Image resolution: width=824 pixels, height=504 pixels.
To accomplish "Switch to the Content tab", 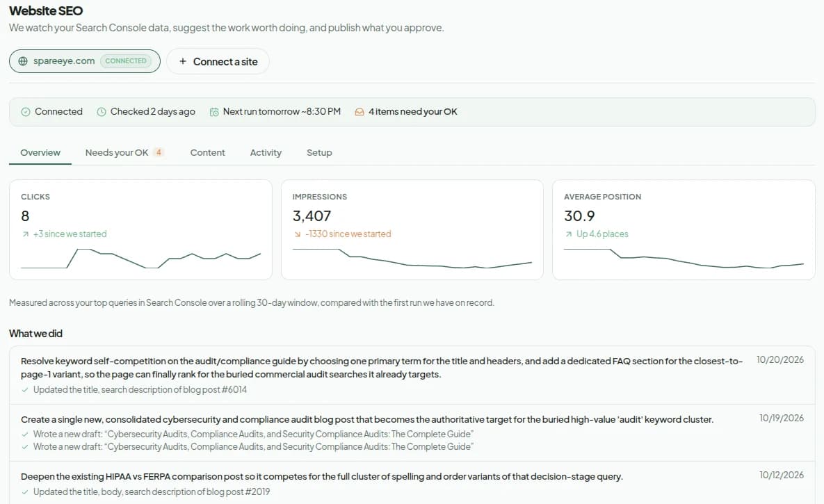I will (x=208, y=153).
